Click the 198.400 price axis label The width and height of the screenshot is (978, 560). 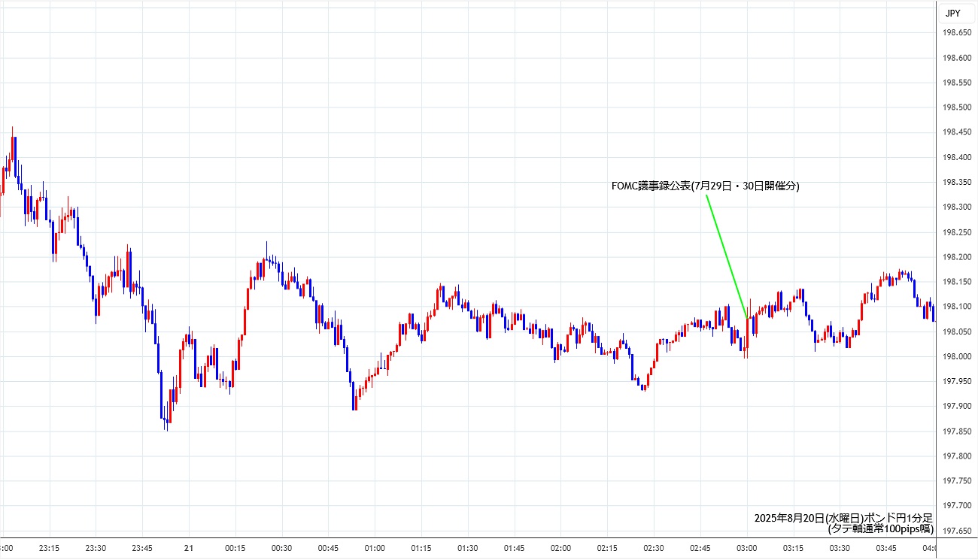point(958,157)
